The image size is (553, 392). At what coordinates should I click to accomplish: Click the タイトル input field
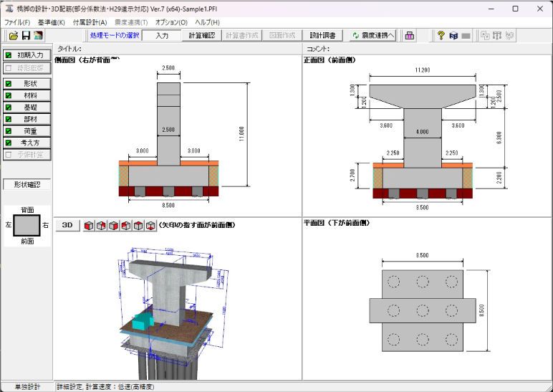tap(191, 49)
